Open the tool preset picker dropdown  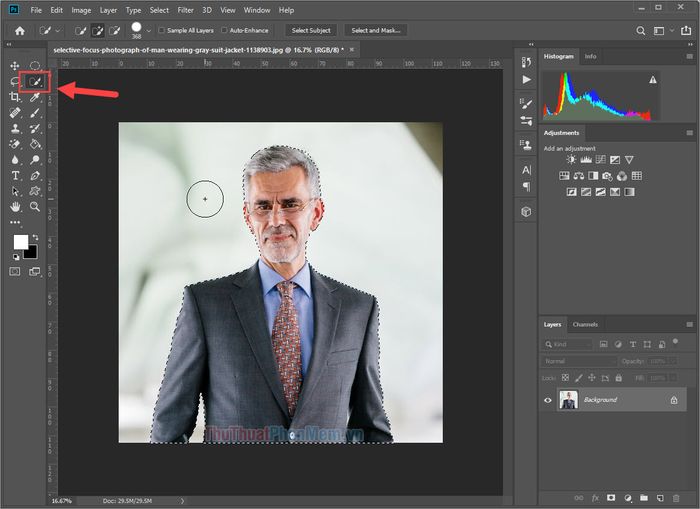(50, 31)
